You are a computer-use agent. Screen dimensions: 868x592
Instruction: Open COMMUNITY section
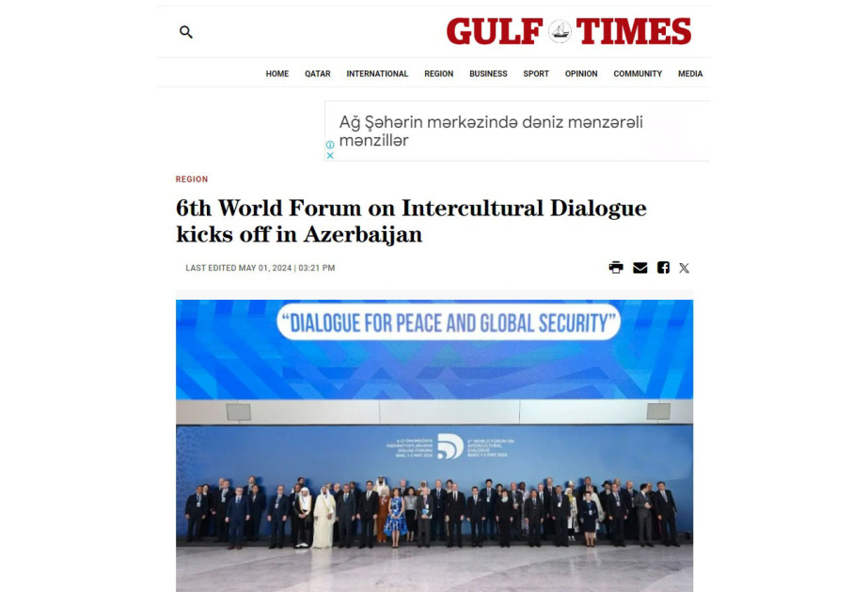coord(638,73)
